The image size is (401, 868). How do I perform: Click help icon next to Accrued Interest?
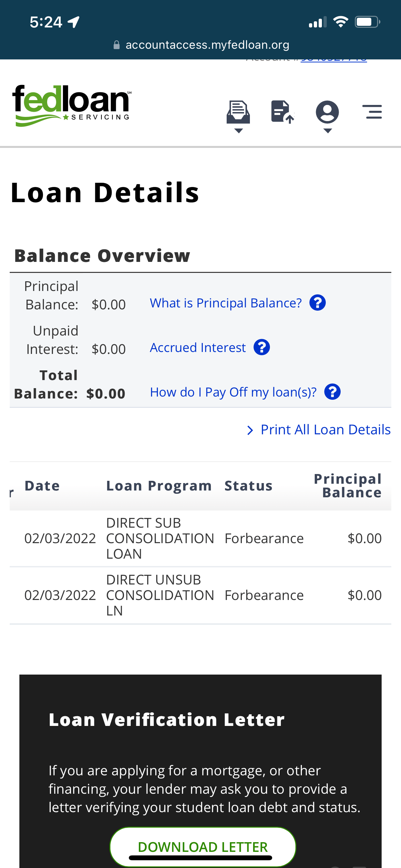point(262,347)
